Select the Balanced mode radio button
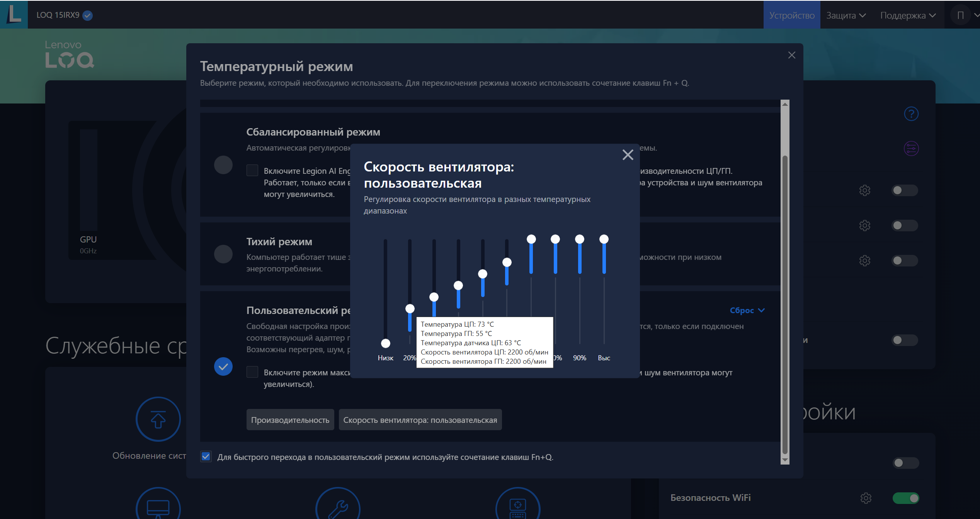980x519 pixels. (223, 165)
